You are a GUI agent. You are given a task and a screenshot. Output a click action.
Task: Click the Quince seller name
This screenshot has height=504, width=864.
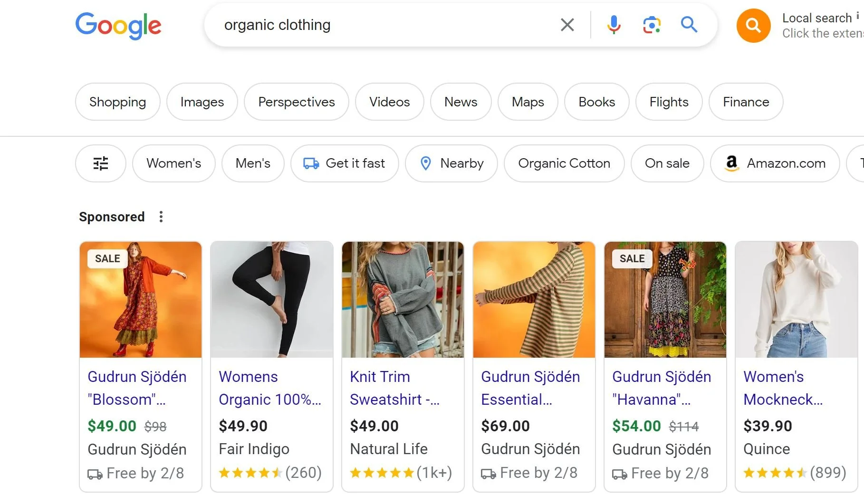[767, 449]
